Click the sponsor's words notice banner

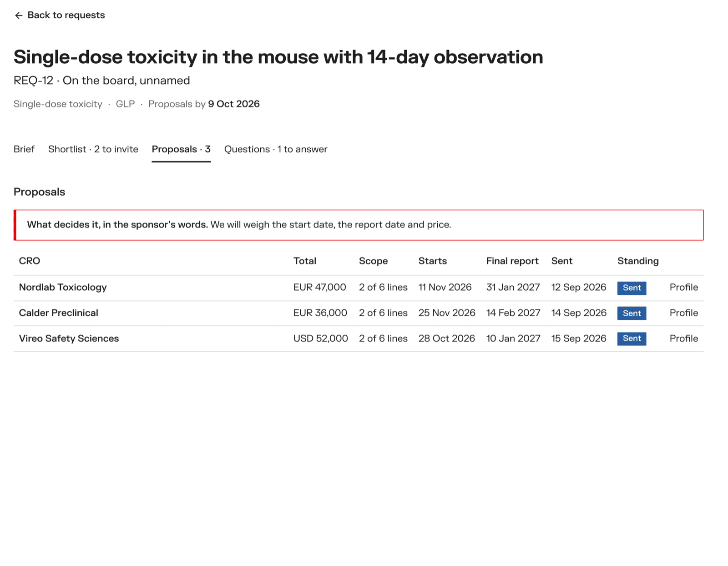(x=359, y=225)
